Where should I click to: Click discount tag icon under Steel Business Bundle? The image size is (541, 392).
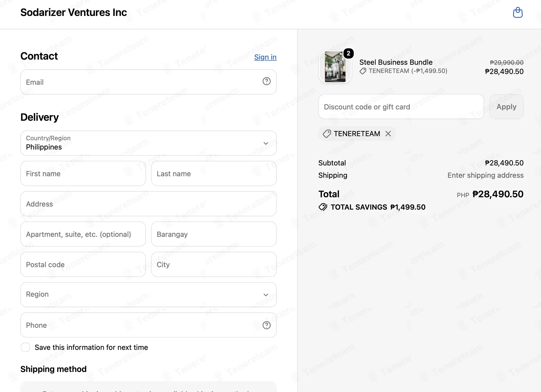pos(363,71)
